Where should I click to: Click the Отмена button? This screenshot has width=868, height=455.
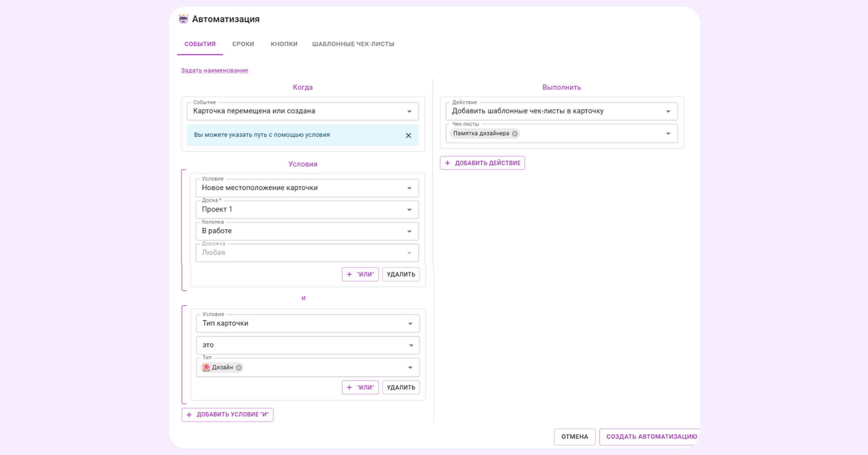(574, 437)
